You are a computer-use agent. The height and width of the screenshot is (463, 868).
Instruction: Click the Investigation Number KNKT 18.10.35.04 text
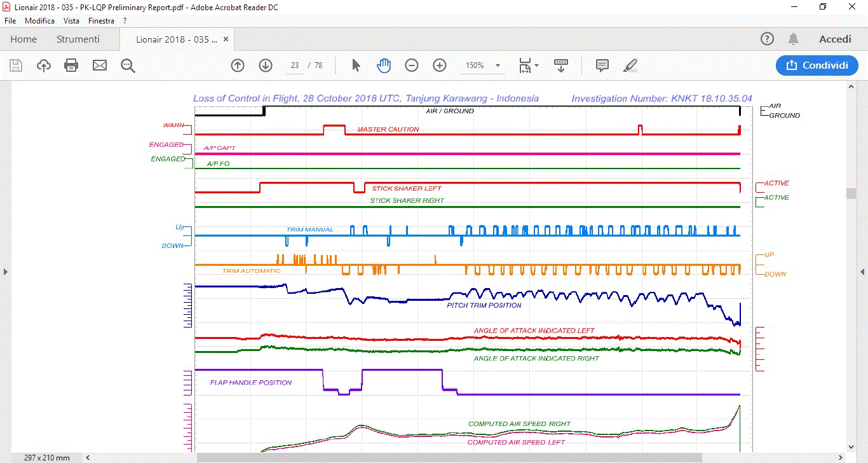661,99
